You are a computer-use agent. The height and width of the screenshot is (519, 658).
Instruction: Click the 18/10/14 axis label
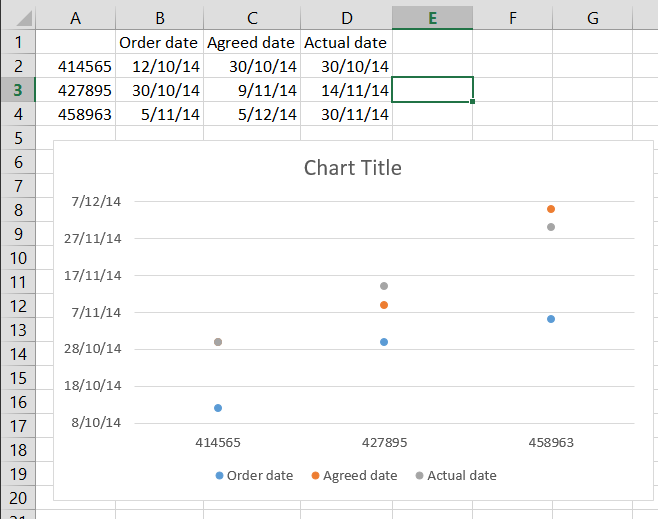(x=93, y=386)
